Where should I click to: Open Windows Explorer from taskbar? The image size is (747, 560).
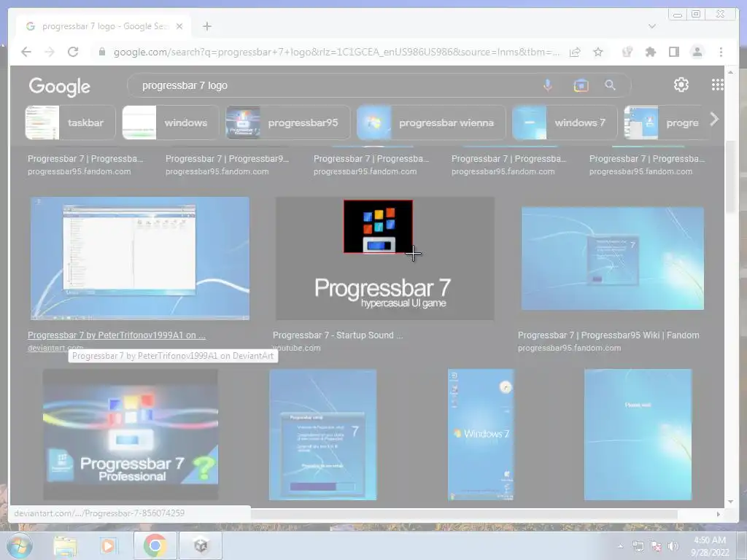click(65, 545)
